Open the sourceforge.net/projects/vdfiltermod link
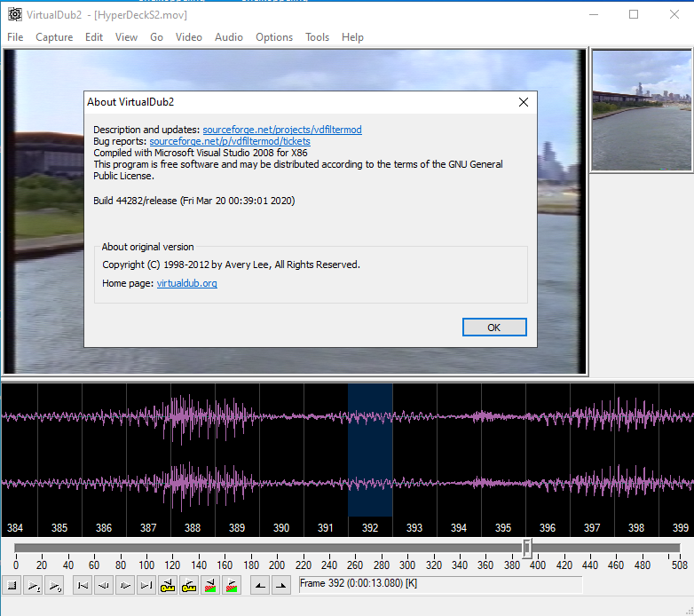The height and width of the screenshot is (616, 694). 282,130
